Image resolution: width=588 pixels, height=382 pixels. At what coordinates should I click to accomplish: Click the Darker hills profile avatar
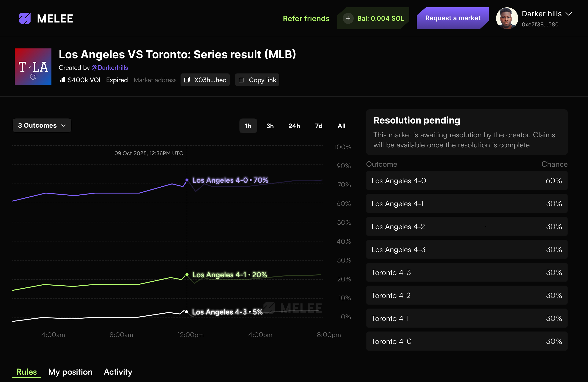[507, 19]
